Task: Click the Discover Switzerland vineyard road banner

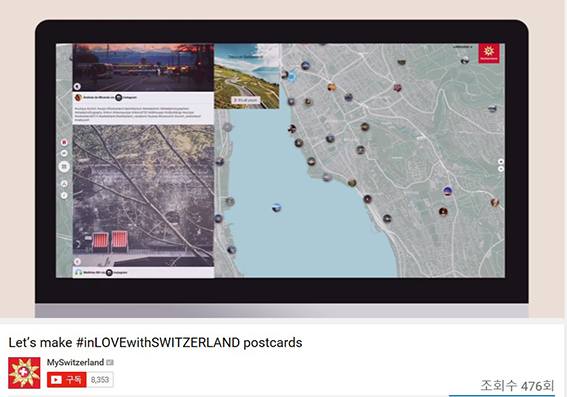Action: click(247, 76)
